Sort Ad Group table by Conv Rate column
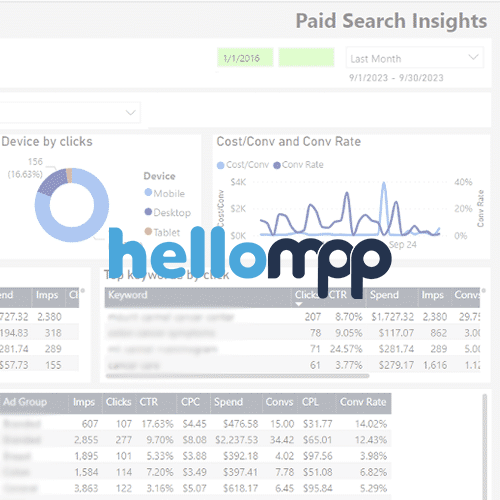The height and width of the screenshot is (500, 500). [x=363, y=402]
